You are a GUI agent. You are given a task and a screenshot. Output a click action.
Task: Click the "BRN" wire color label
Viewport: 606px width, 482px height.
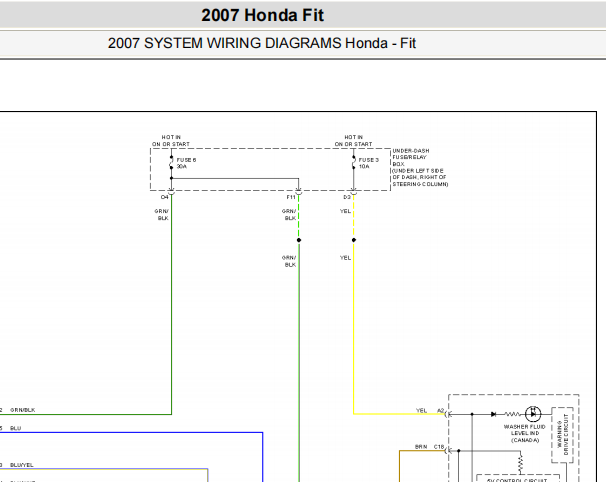pyautogui.click(x=421, y=446)
